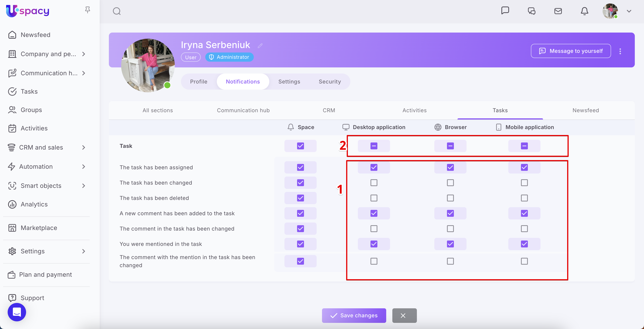Image resolution: width=644 pixels, height=329 pixels.
Task: Click the pencil icon beside Iryna Serbeniuk
Action: point(260,45)
